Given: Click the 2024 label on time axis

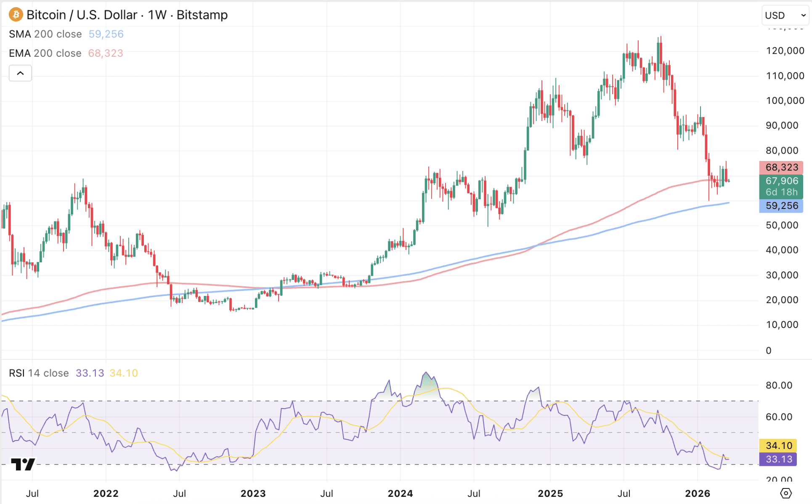Looking at the screenshot, I should pos(400,493).
